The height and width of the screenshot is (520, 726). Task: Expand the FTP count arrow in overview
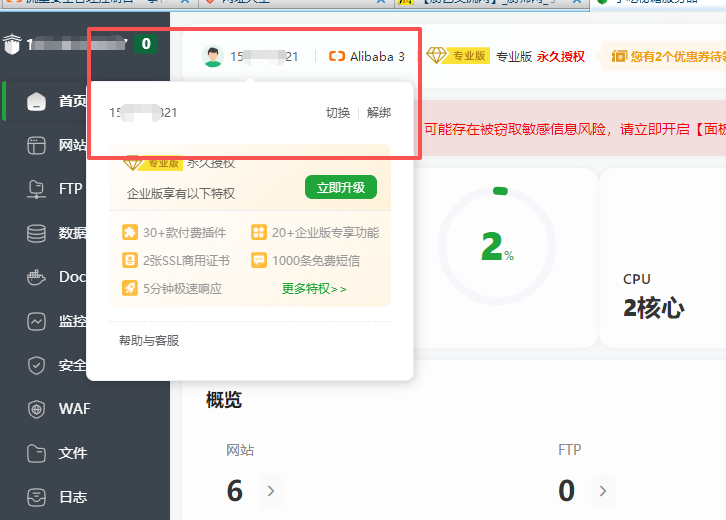[x=603, y=491]
